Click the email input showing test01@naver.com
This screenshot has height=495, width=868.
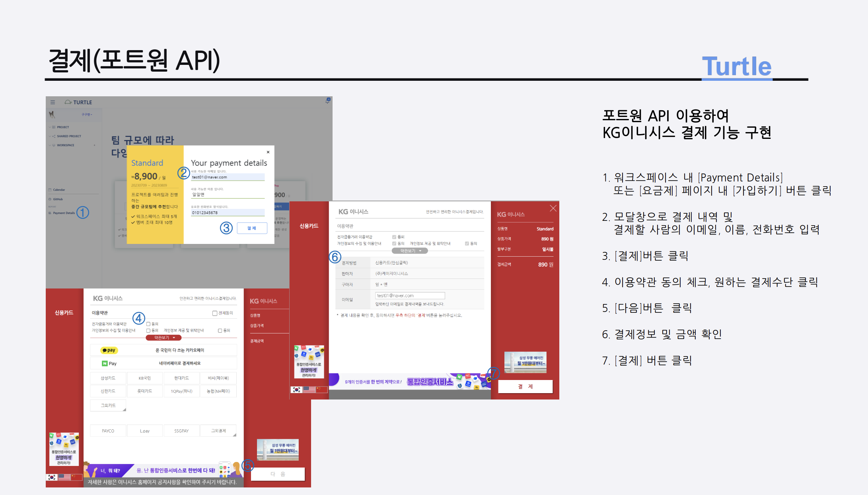[228, 176]
